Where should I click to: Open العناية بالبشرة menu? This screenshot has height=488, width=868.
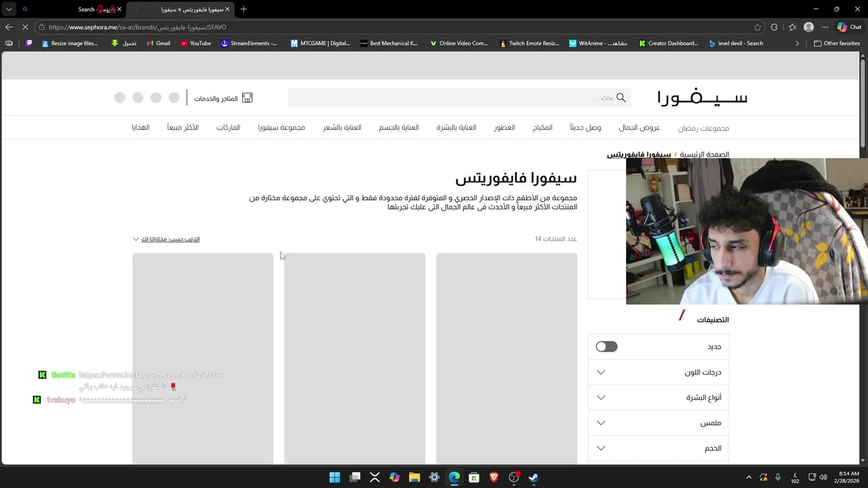[456, 127]
